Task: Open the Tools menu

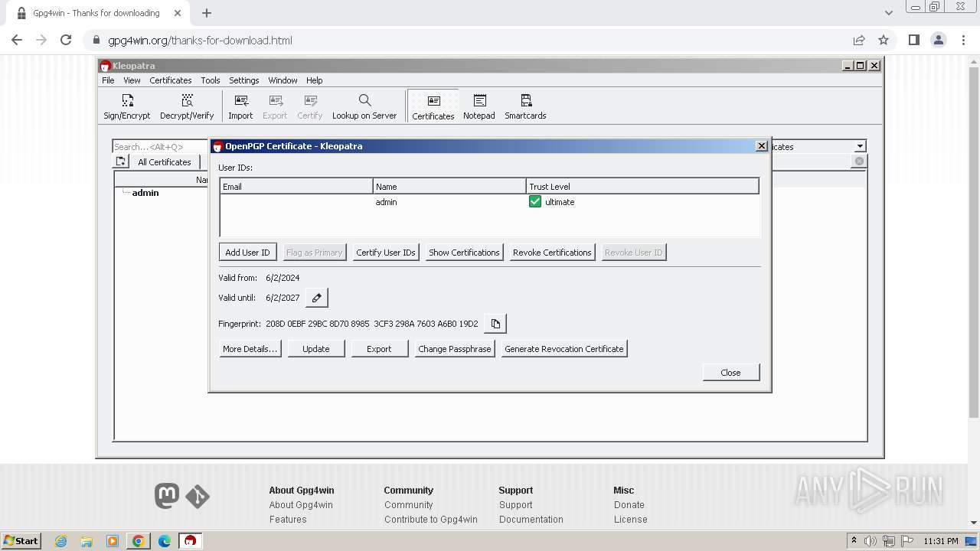Action: coord(211,80)
